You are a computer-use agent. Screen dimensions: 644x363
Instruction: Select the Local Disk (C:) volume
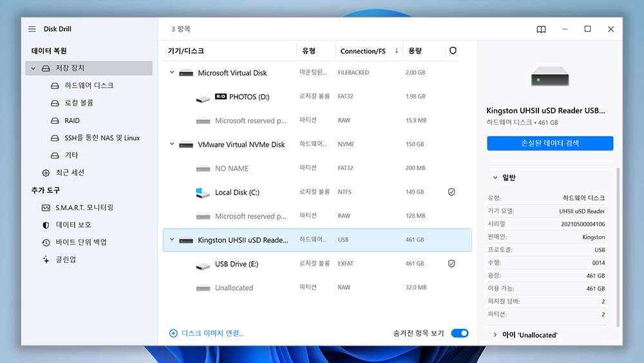point(317,192)
